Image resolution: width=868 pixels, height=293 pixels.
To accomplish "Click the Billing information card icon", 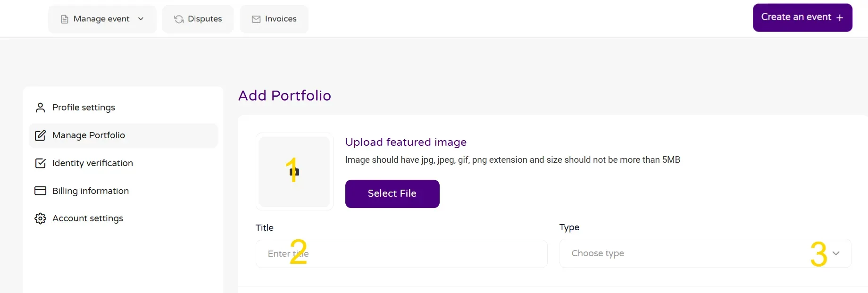I will pos(40,191).
